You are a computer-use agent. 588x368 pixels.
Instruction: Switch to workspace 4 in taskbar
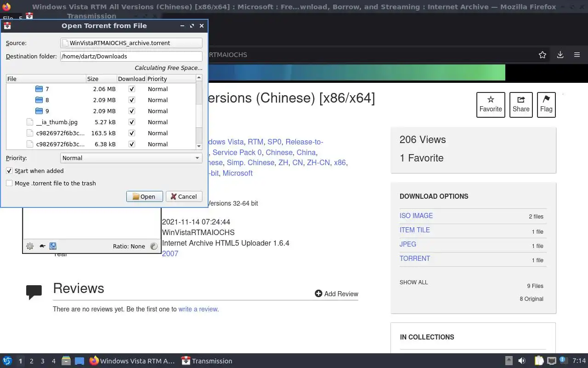click(x=54, y=361)
